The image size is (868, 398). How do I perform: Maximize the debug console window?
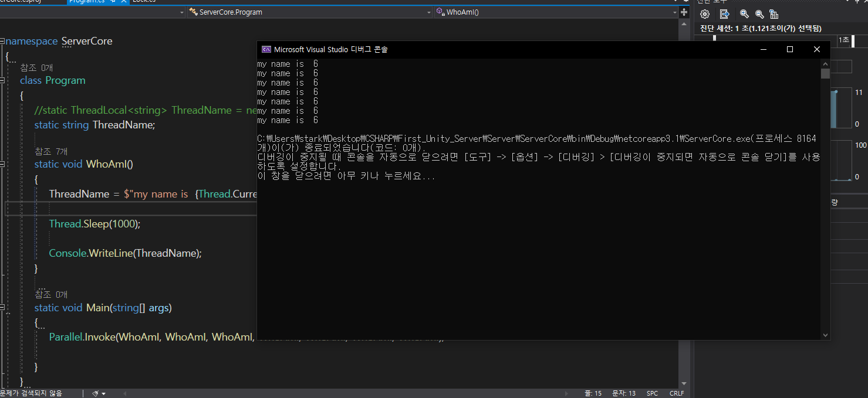(790, 49)
